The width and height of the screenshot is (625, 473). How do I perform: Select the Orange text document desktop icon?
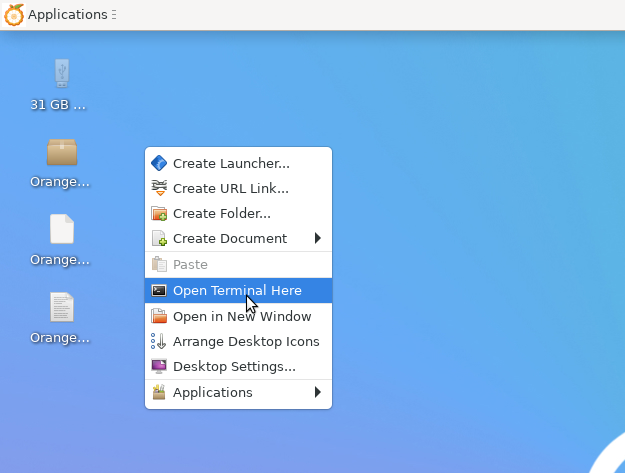pyautogui.click(x=62, y=307)
